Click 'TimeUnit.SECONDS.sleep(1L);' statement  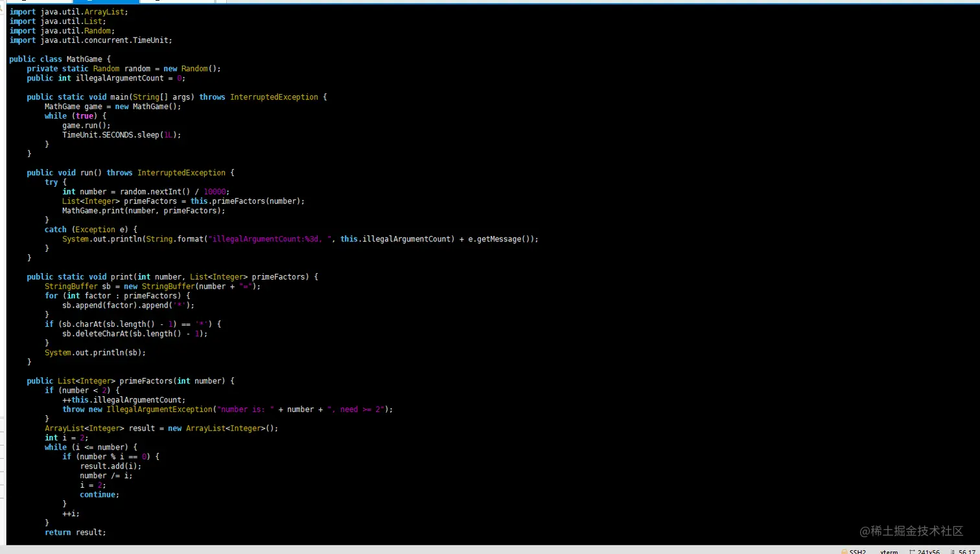[122, 135]
